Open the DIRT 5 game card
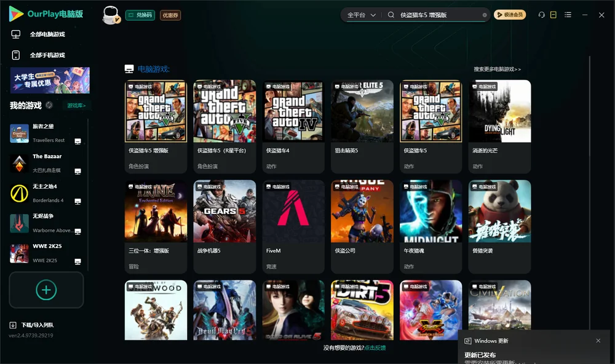Image resolution: width=615 pixels, height=364 pixels. pos(362,310)
